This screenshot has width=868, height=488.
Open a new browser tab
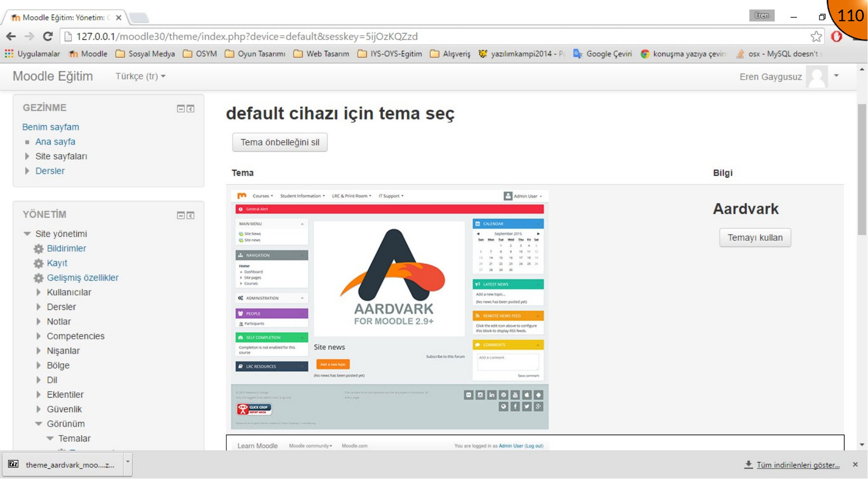(x=139, y=18)
